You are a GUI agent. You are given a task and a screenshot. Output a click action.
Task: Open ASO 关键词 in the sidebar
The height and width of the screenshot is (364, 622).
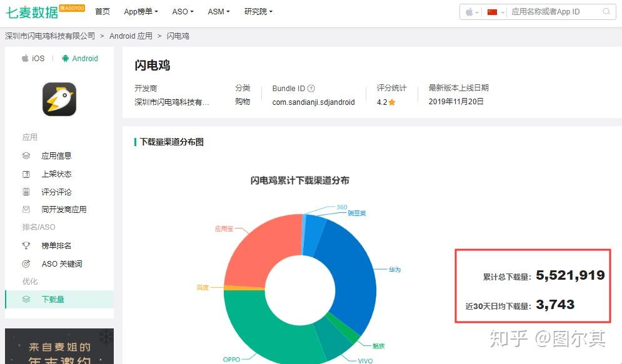tap(62, 264)
